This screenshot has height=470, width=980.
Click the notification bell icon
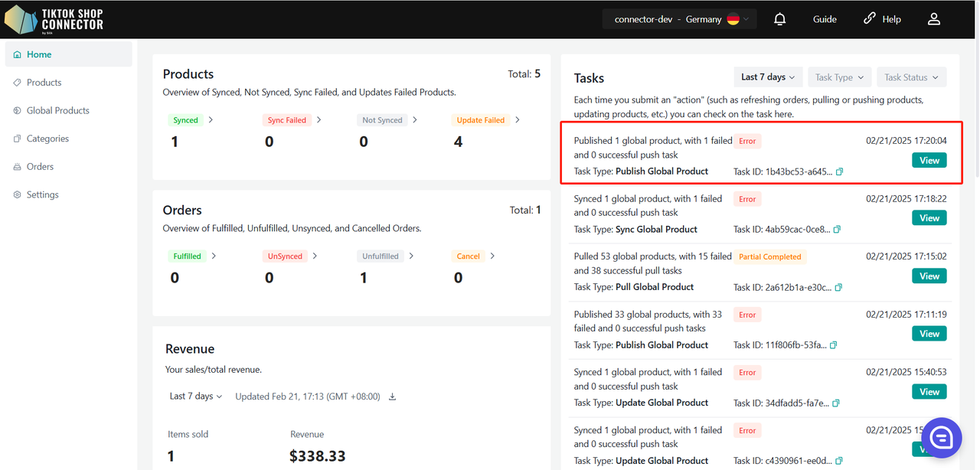779,19
